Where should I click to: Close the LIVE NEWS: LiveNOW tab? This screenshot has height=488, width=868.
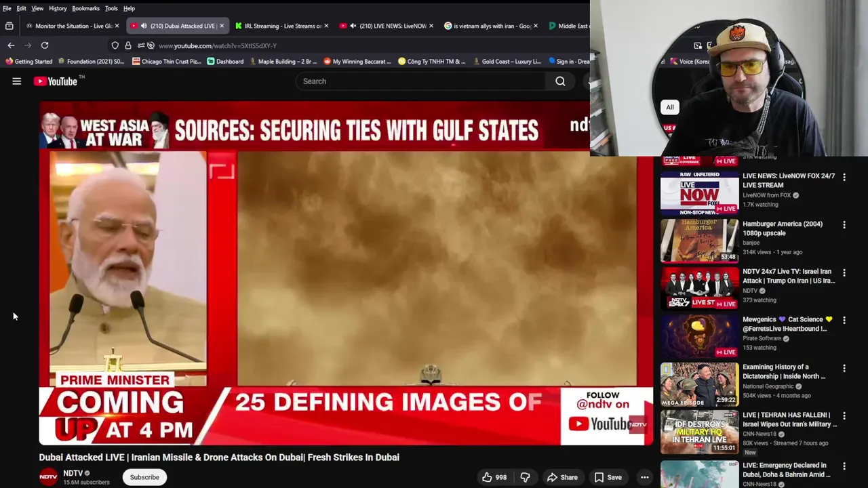[431, 26]
